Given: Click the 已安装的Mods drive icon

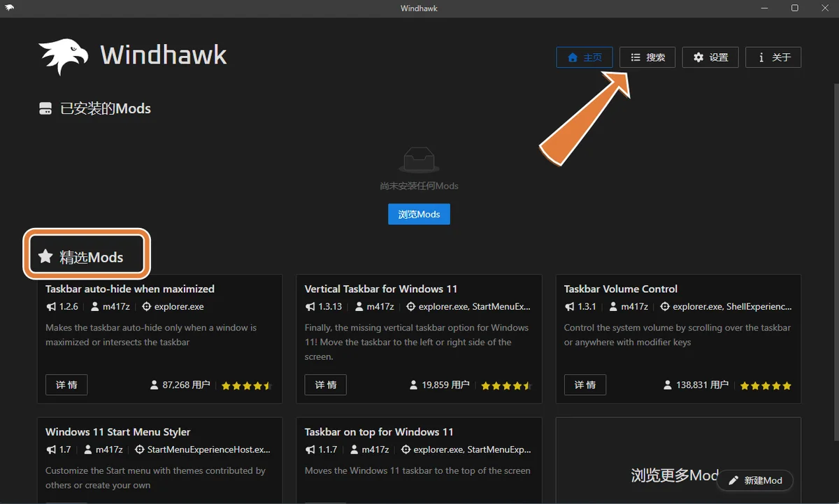Looking at the screenshot, I should coord(45,109).
